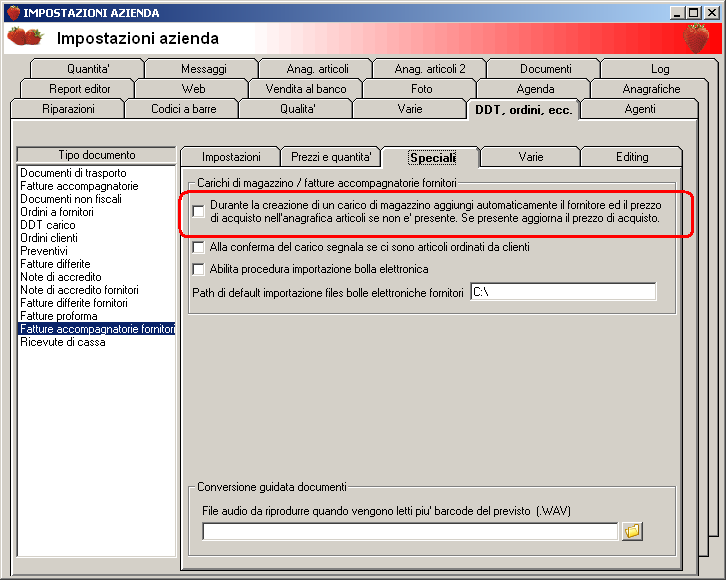Open Codici a barre tab
This screenshot has height=580, width=726.
click(183, 109)
